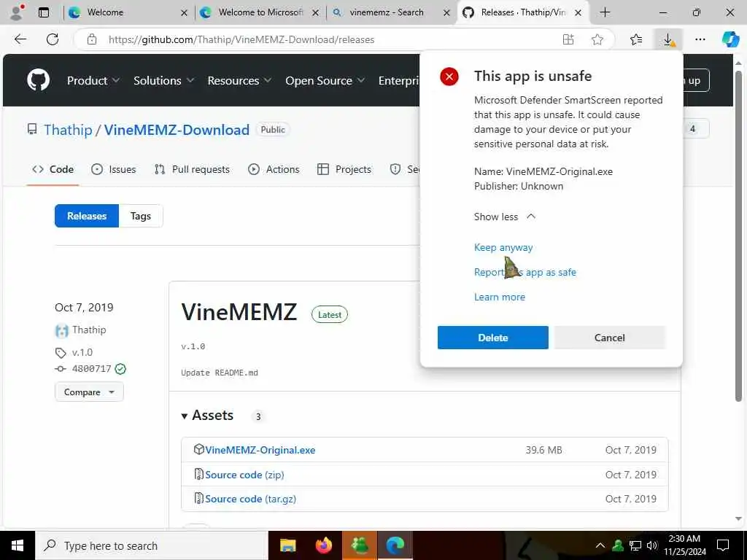Image resolution: width=747 pixels, height=560 pixels.
Task: Open the VineMEMZ-Download repository link
Action: point(177,130)
